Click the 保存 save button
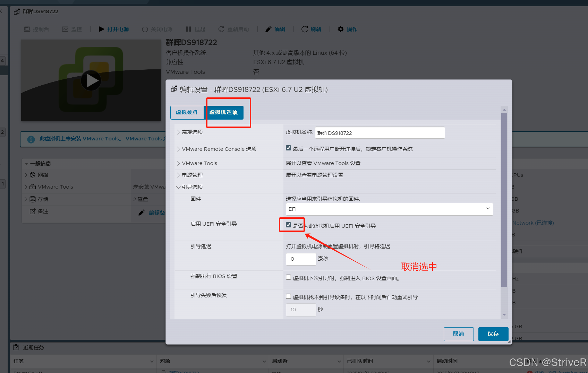The width and height of the screenshot is (588, 373). (x=493, y=334)
